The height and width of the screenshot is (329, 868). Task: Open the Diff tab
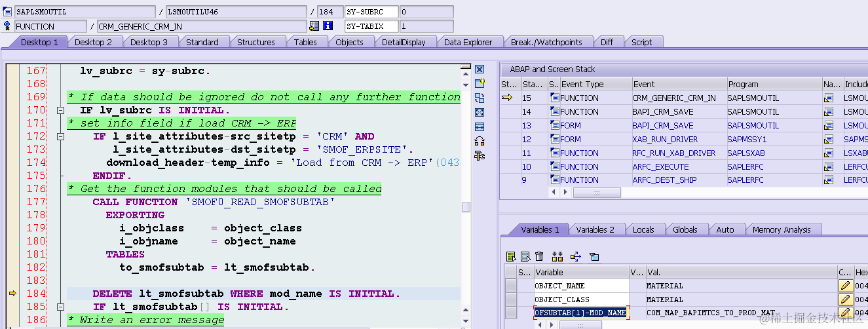coord(607,42)
